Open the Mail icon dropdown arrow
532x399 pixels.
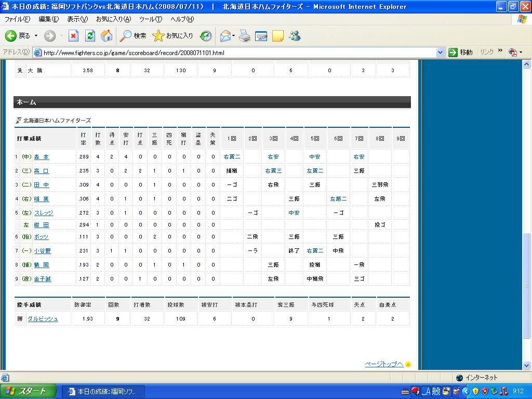tap(233, 36)
